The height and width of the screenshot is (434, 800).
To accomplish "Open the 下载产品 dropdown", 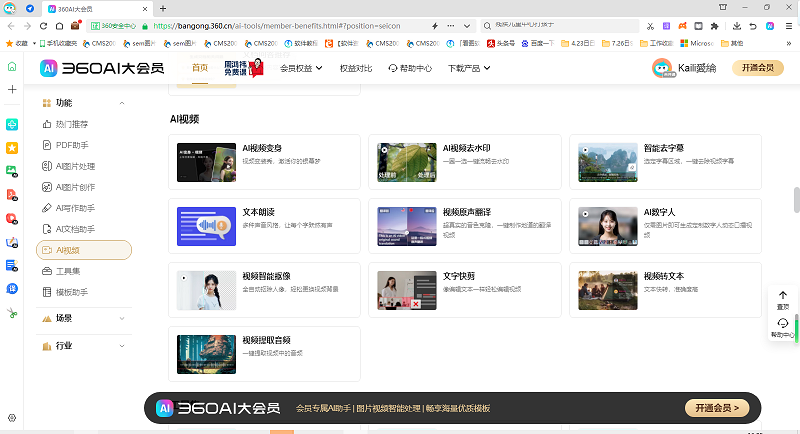I will click(x=469, y=68).
